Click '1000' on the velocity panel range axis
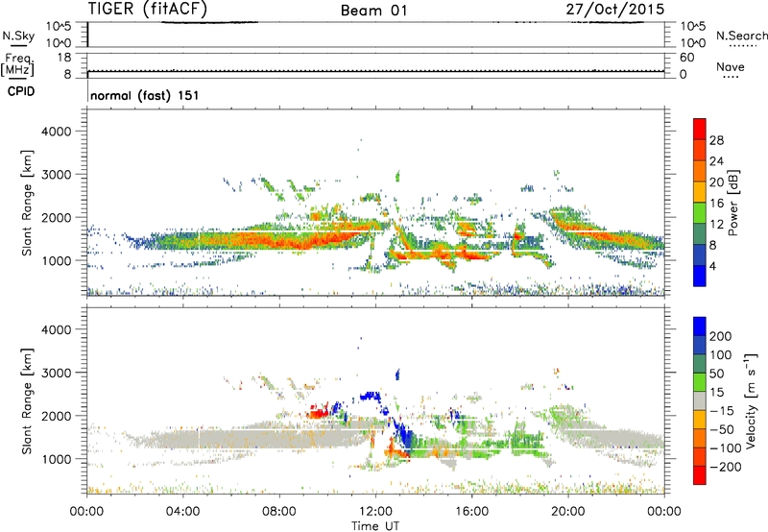This screenshot has width=768, height=532. (57, 459)
